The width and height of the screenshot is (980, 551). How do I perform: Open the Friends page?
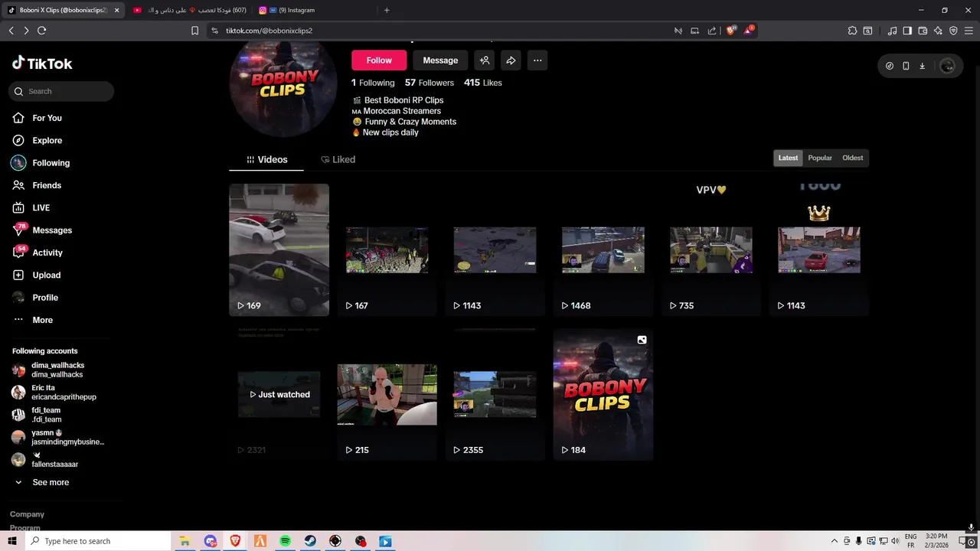point(46,185)
